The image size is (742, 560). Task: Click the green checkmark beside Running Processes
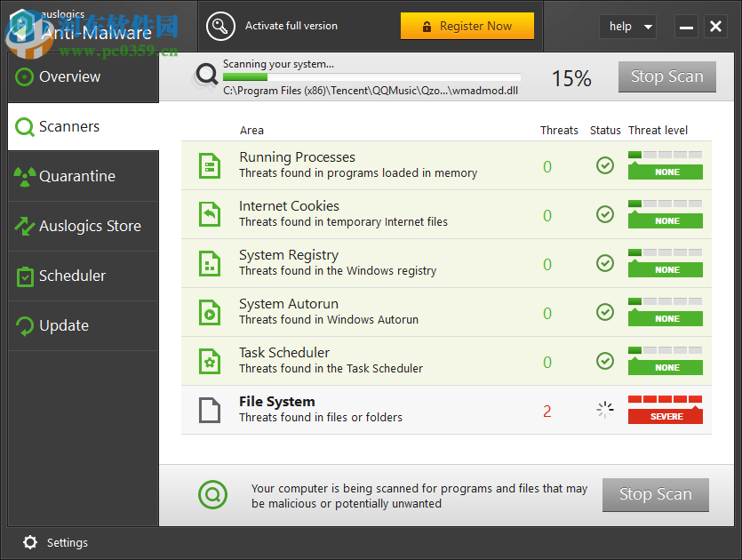tap(605, 164)
